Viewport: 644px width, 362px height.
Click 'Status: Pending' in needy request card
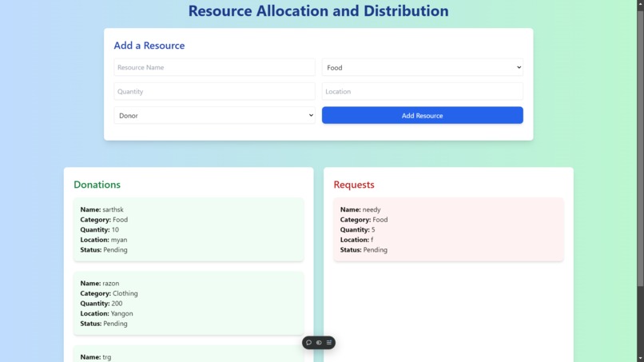click(364, 250)
